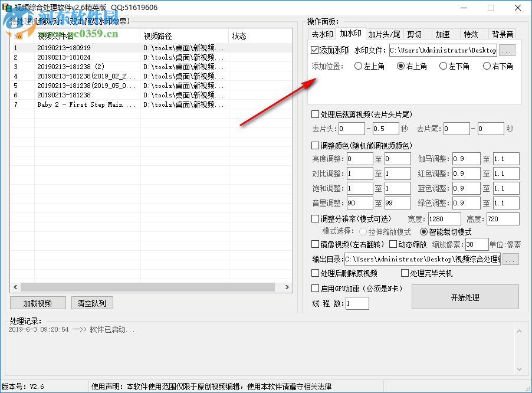Enable the 启用GPU加速 option
532x393 pixels.
[x=316, y=289]
